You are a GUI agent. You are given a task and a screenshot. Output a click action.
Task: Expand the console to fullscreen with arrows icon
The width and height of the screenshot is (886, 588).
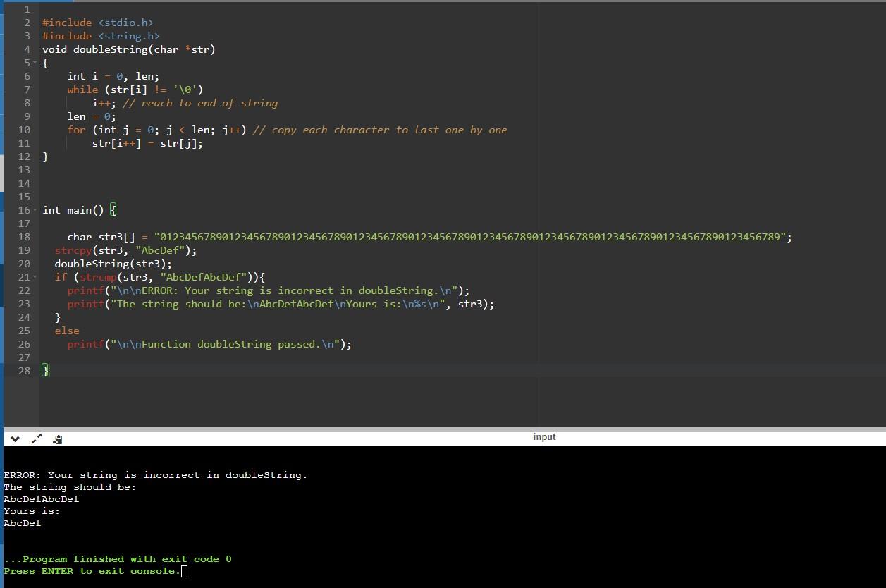(37, 438)
